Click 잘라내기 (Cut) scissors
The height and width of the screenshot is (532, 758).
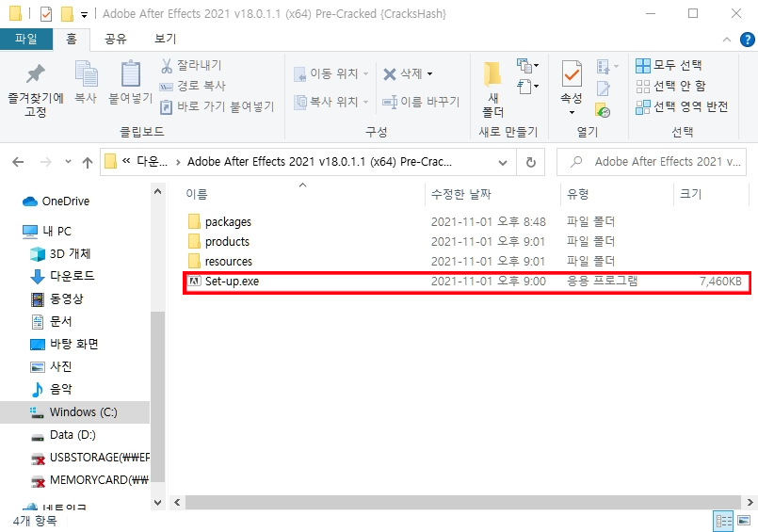tap(191, 65)
